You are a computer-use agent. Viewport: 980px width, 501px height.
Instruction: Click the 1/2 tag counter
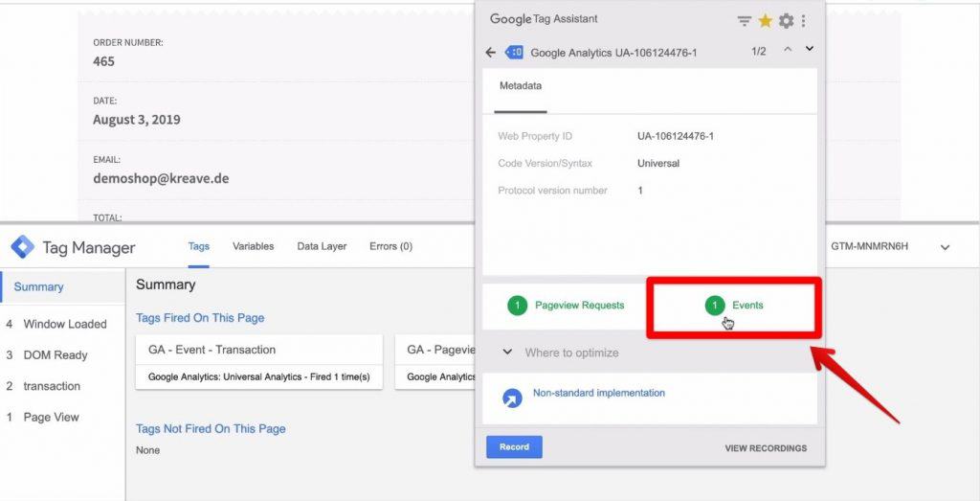[758, 52]
